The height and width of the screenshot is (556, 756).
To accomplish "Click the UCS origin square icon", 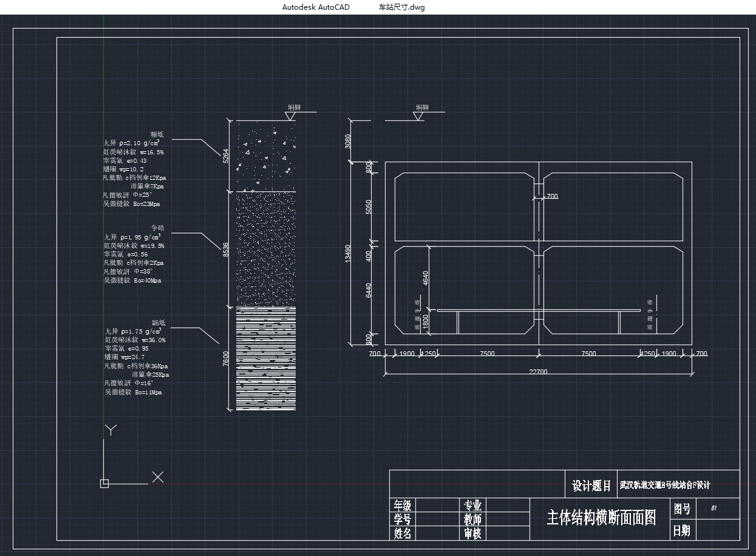I will click(x=104, y=484).
